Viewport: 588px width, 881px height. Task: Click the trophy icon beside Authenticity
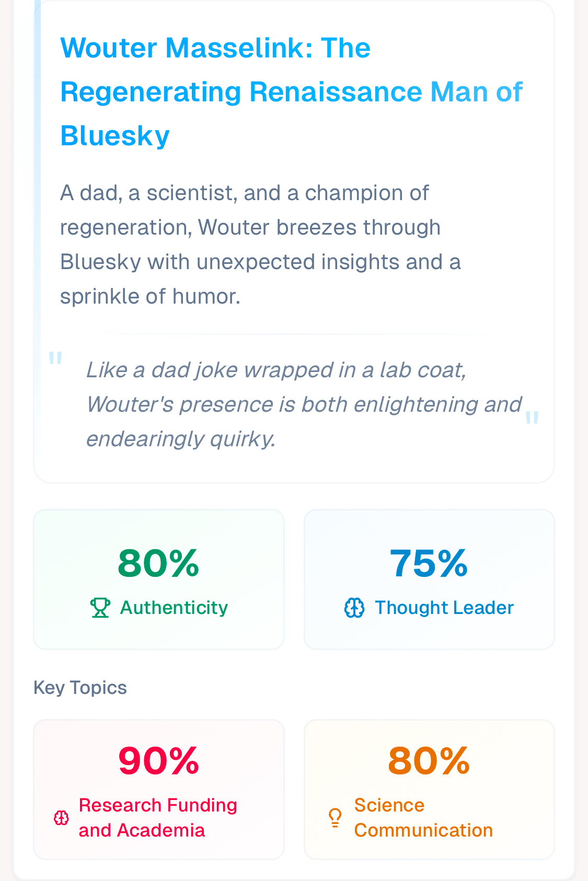(x=100, y=608)
